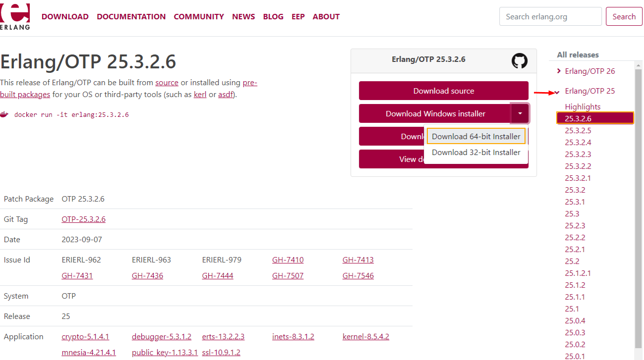Choose Download 64-bit Installer option
Image resolution: width=644 pixels, height=360 pixels.
click(x=476, y=136)
